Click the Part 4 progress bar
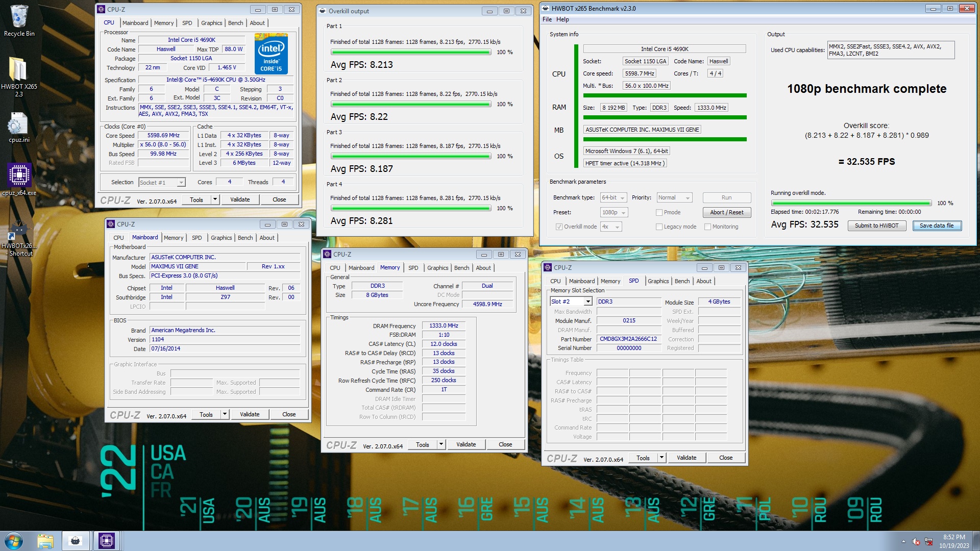The height and width of the screenshot is (551, 980). pos(411,208)
